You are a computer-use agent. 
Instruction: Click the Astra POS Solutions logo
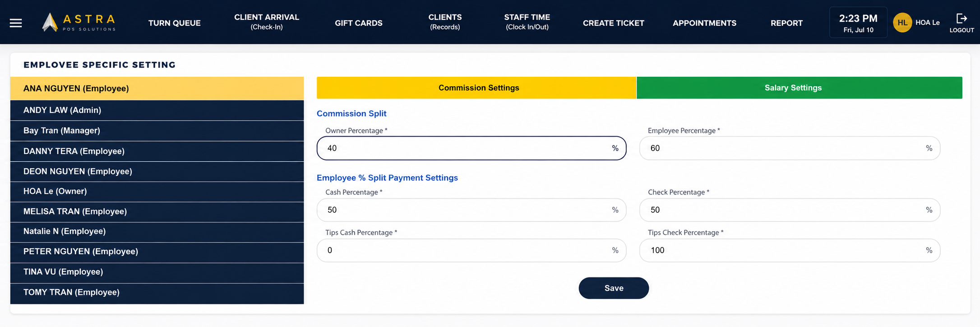pyautogui.click(x=79, y=22)
